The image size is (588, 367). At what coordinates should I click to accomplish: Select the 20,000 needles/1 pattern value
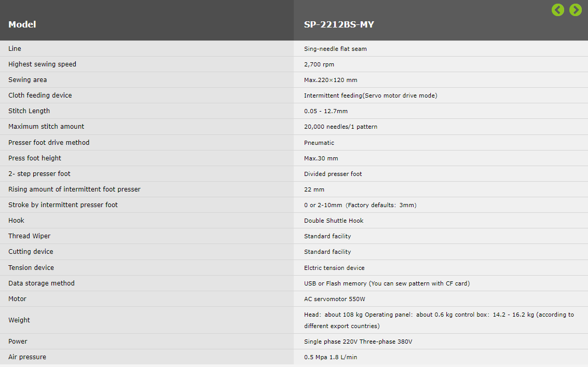pos(341,127)
